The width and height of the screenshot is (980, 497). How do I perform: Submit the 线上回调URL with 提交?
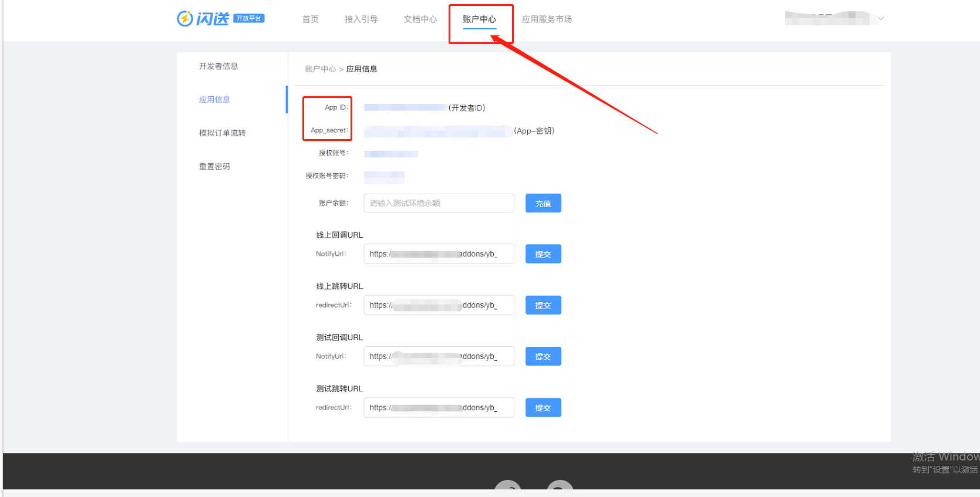coord(543,254)
